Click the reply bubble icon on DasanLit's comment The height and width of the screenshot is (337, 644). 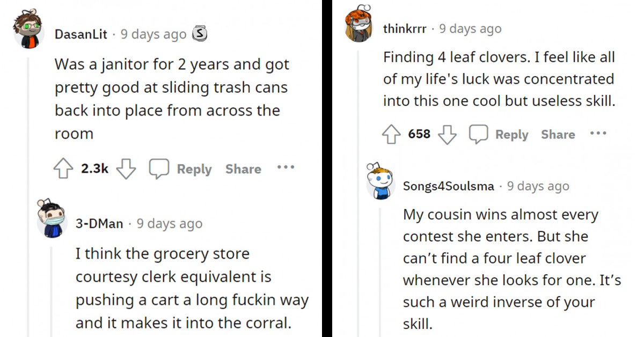point(159,167)
